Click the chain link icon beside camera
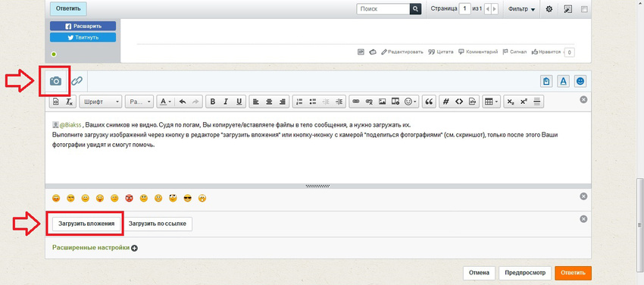The image size is (644, 285). (77, 81)
